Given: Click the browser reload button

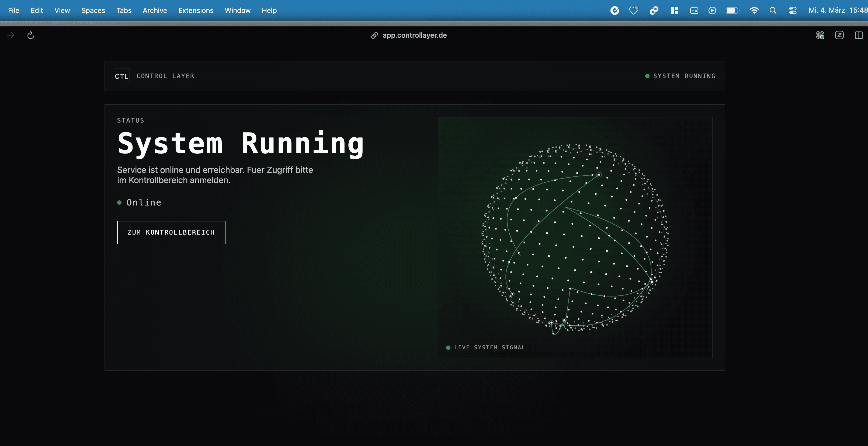Looking at the screenshot, I should click(31, 35).
